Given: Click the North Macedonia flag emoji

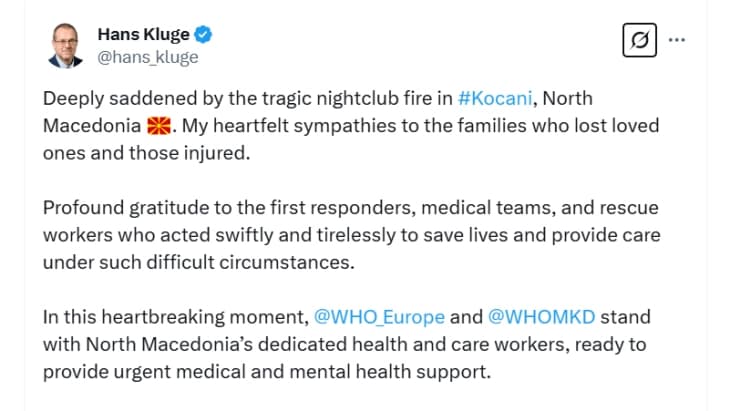Looking at the screenshot, I should coord(159,126).
